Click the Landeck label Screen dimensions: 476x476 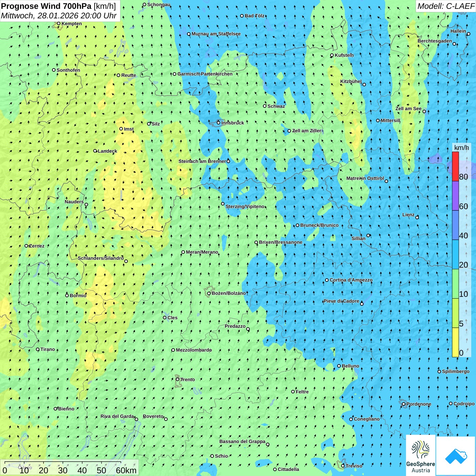[x=107, y=151]
